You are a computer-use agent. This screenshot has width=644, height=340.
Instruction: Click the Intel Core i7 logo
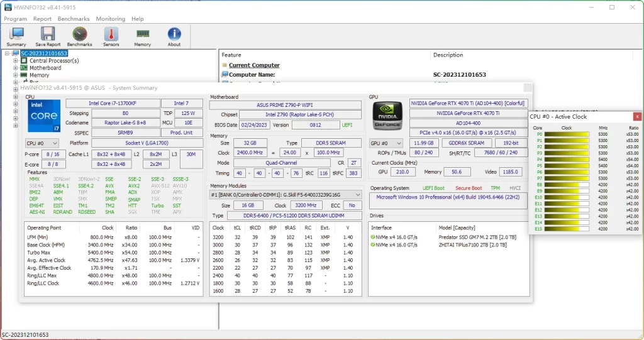coord(43,116)
